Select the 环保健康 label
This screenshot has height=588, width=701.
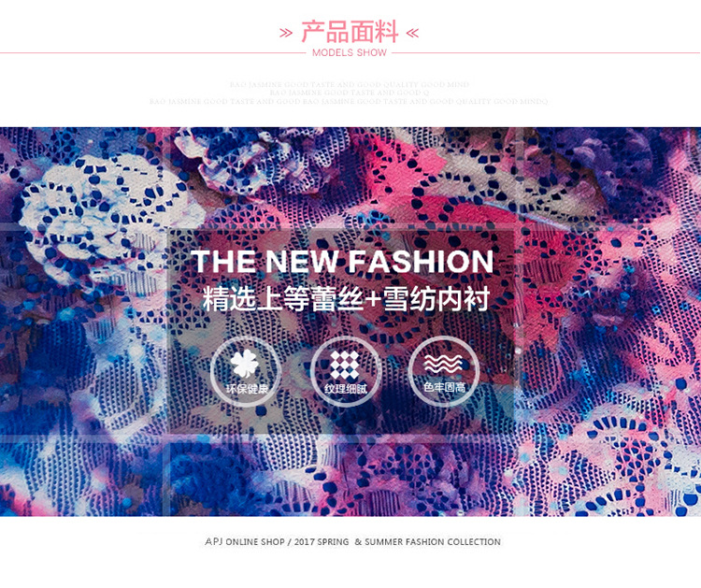click(247, 389)
